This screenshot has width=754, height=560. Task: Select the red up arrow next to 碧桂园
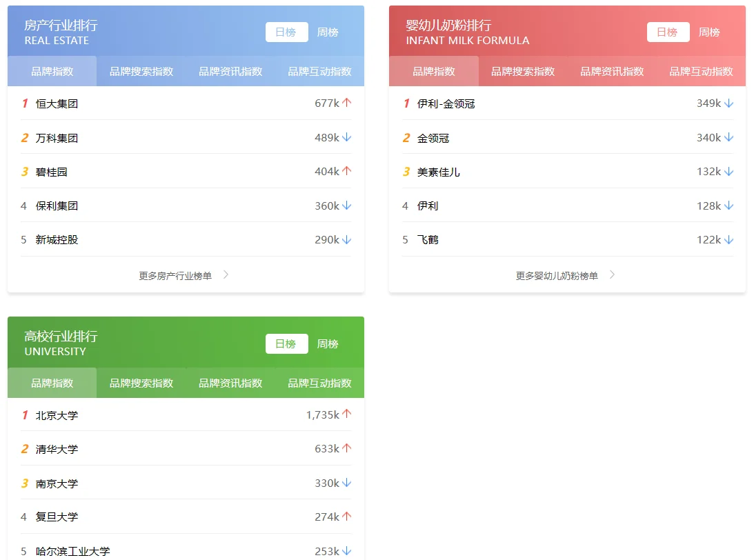347,171
